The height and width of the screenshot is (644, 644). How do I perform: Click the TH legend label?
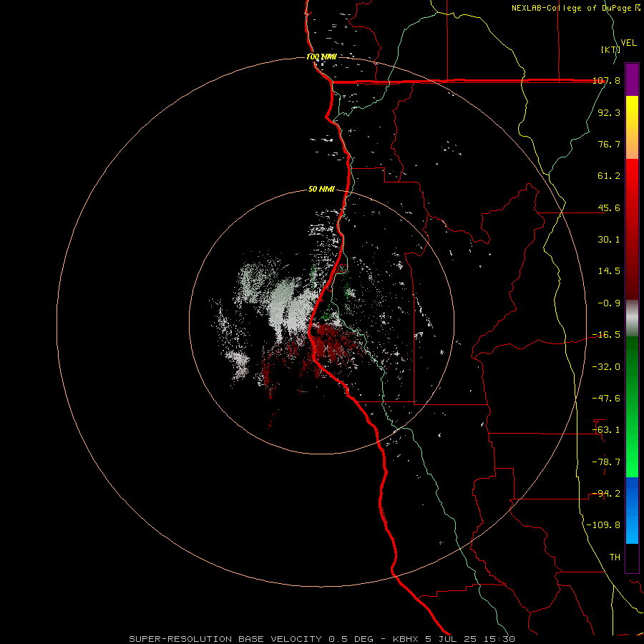coord(615,557)
